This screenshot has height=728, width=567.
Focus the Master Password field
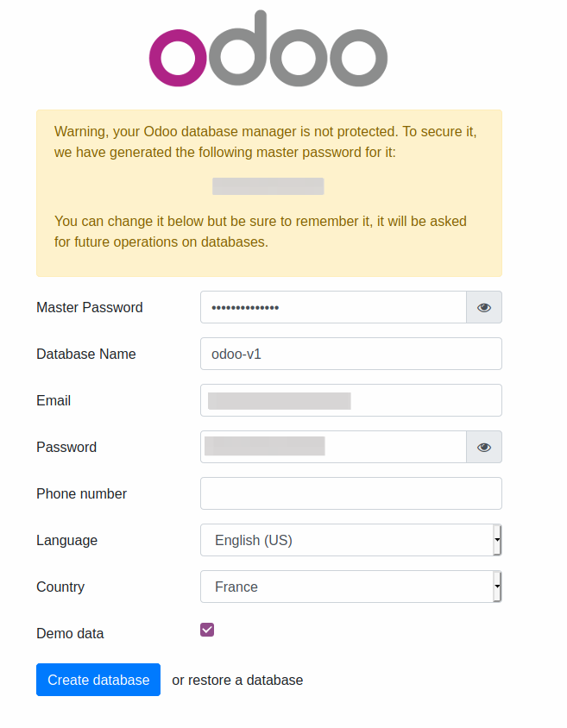click(x=333, y=307)
